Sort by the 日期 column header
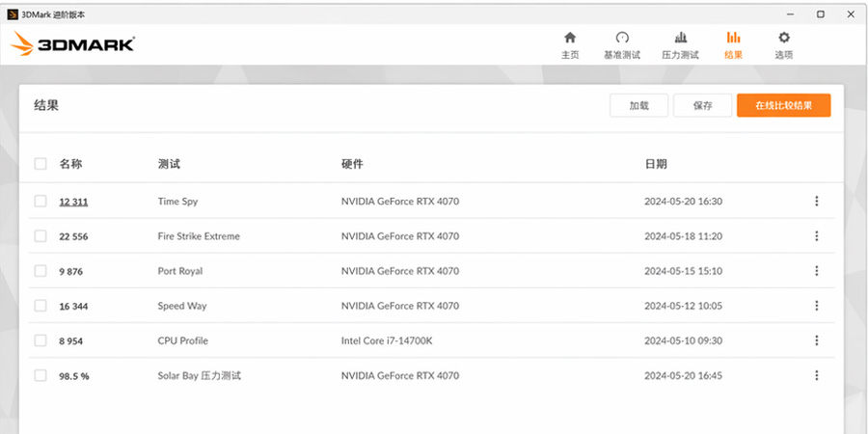 656,164
